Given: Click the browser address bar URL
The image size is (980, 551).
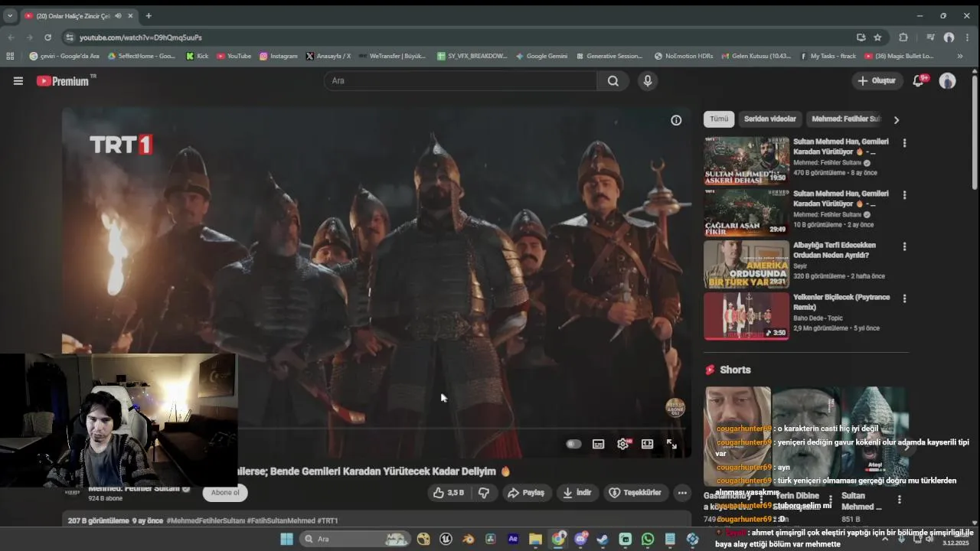Looking at the screenshot, I should [141, 37].
